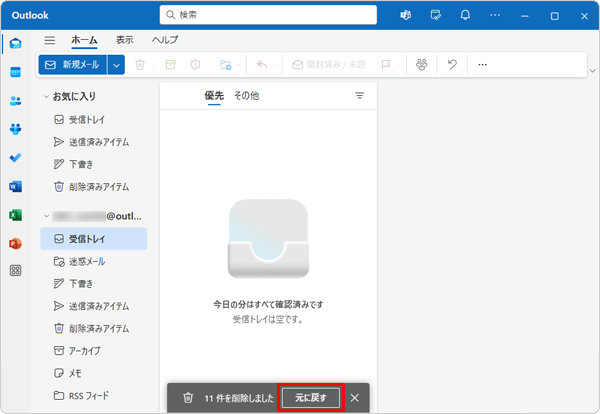Open the 迷惑メール folder
Screen dimensions: 600x414
(94, 262)
